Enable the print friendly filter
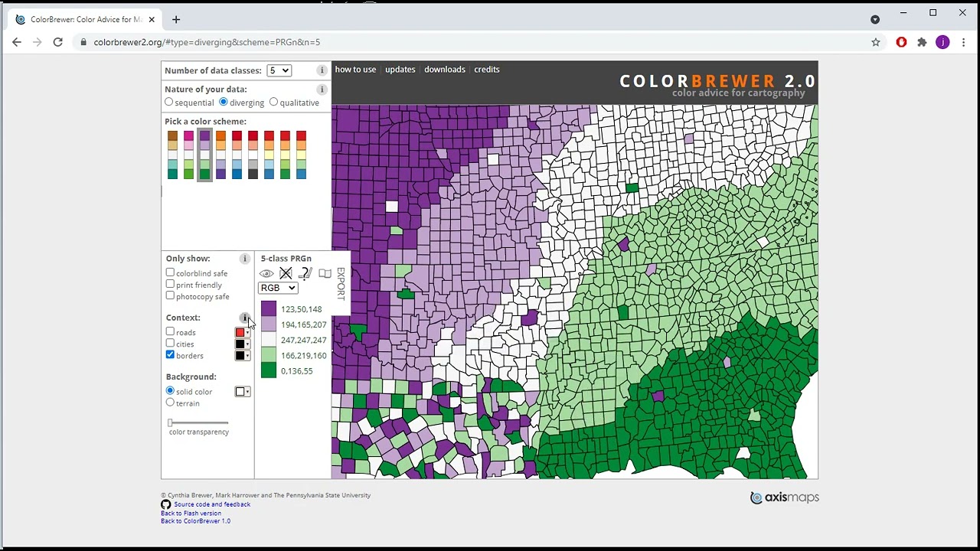Image resolution: width=980 pixels, height=551 pixels. pyautogui.click(x=170, y=284)
